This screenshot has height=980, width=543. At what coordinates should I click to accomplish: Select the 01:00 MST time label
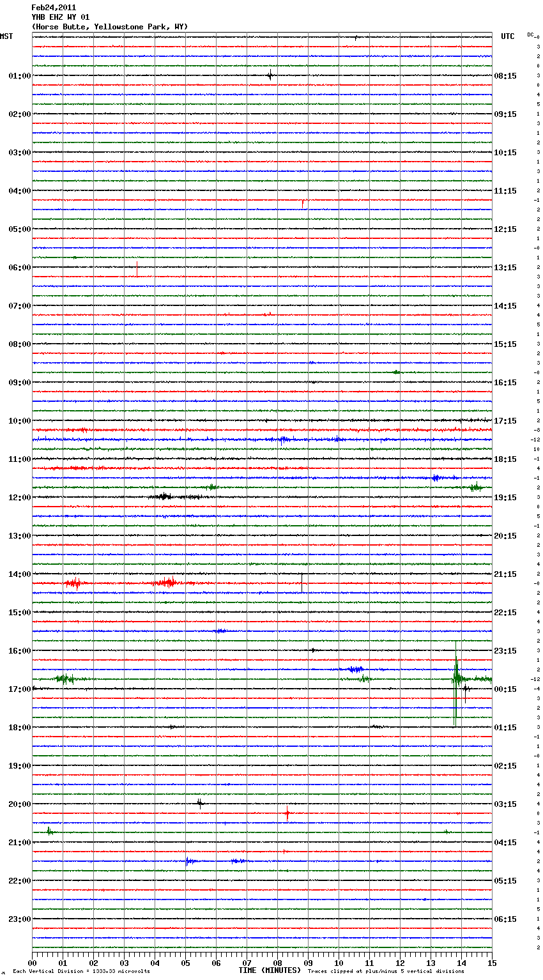point(20,76)
